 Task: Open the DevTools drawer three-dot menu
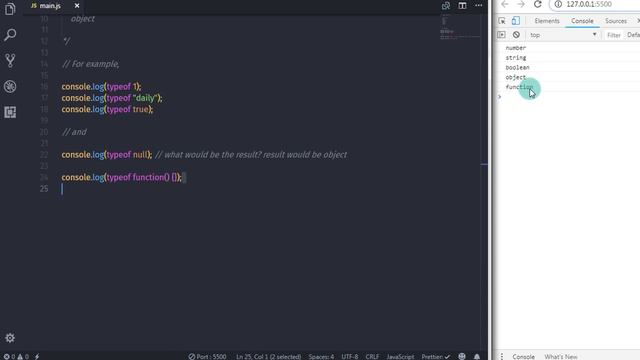(x=502, y=356)
